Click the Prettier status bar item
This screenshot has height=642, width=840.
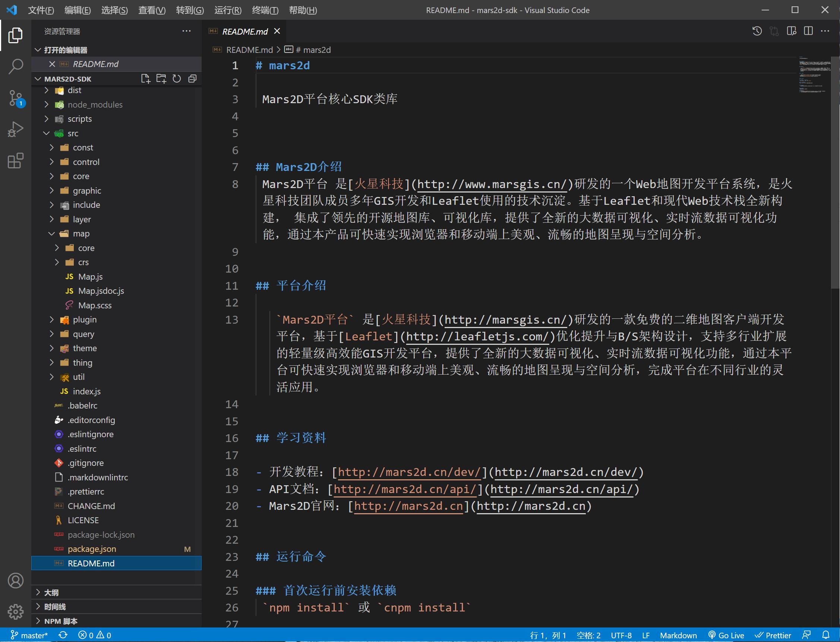pyautogui.click(x=773, y=635)
